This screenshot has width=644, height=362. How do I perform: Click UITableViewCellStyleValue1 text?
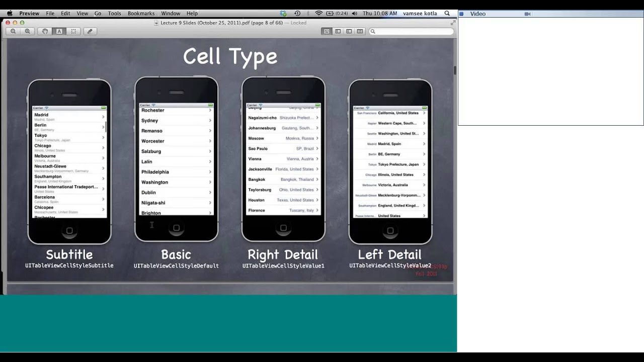283,265
